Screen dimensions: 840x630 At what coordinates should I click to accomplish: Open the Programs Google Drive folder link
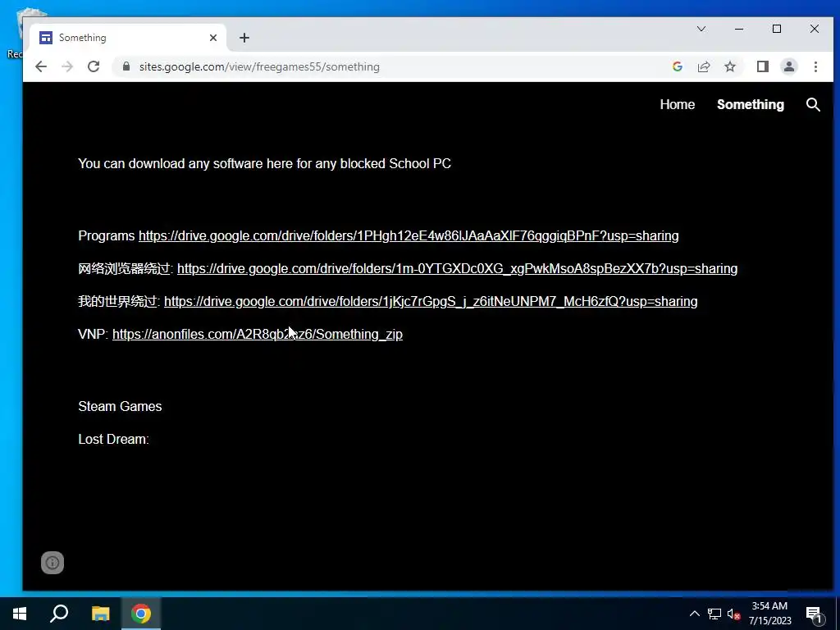click(x=409, y=235)
